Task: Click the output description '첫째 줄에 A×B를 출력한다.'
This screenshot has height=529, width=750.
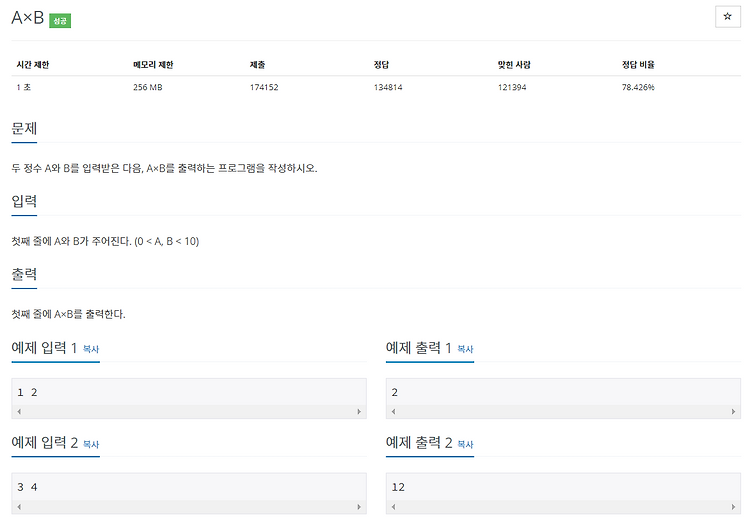Action: tap(68, 314)
